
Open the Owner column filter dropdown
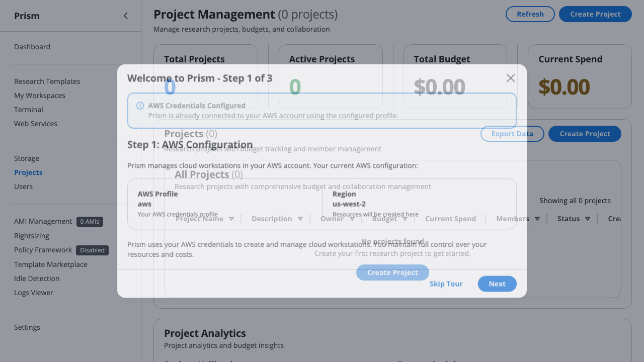352,219
